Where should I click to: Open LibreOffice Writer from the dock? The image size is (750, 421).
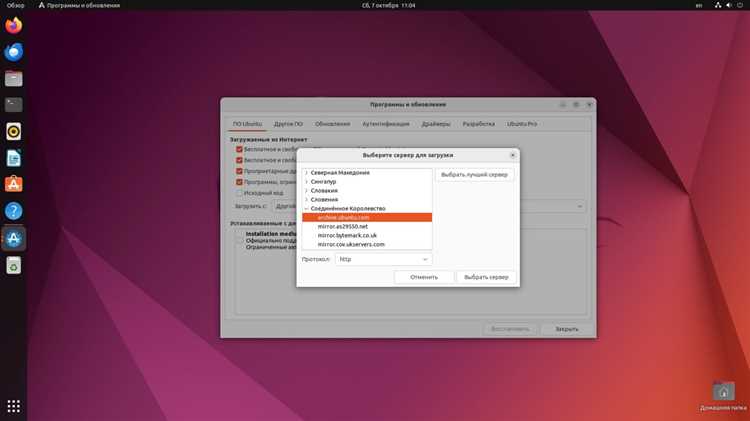(x=13, y=158)
